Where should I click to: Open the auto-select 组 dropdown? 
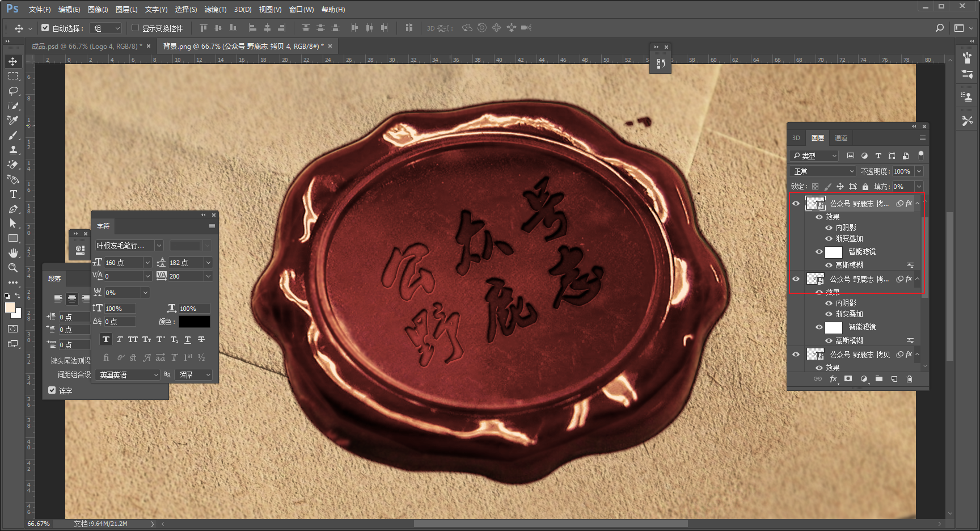click(x=106, y=28)
